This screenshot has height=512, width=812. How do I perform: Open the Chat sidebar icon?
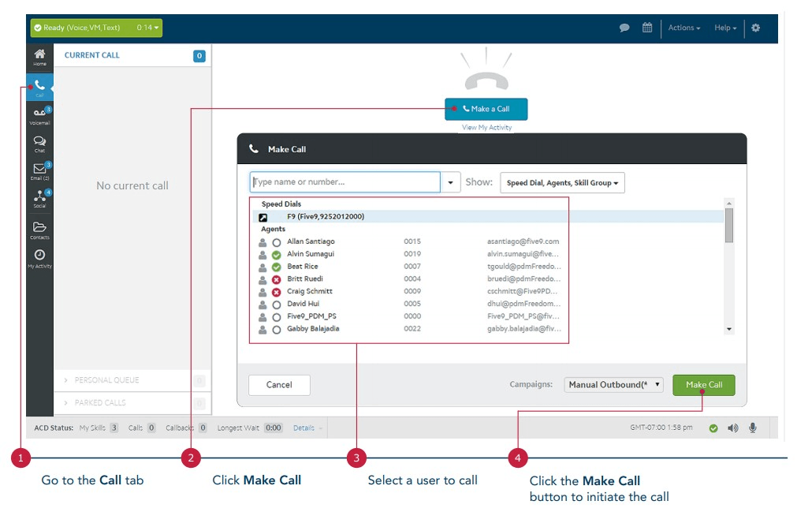[39, 143]
